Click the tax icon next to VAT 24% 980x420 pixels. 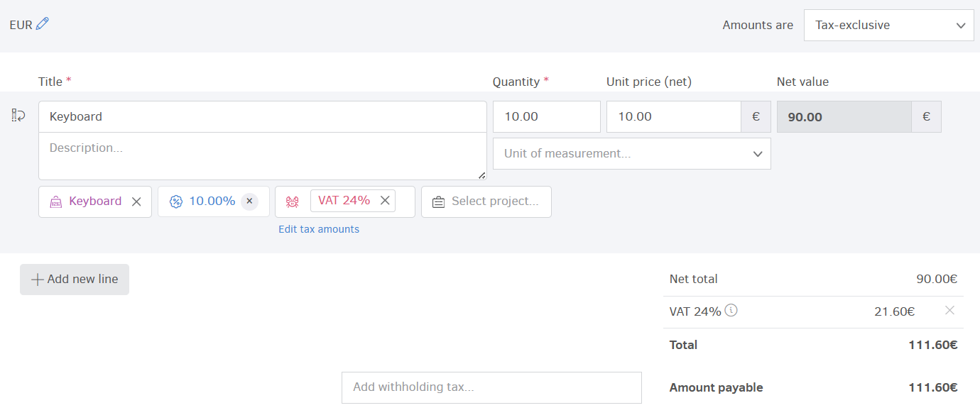292,201
